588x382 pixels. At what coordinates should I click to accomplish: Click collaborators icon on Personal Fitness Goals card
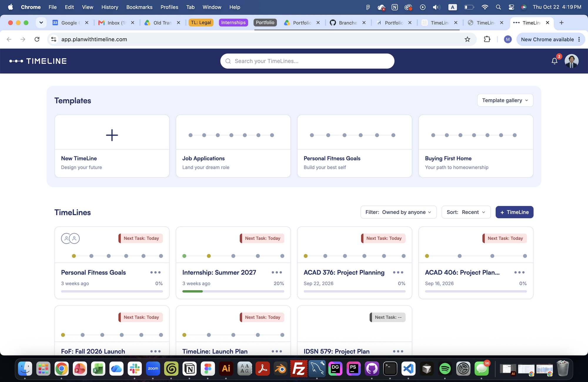coord(70,238)
